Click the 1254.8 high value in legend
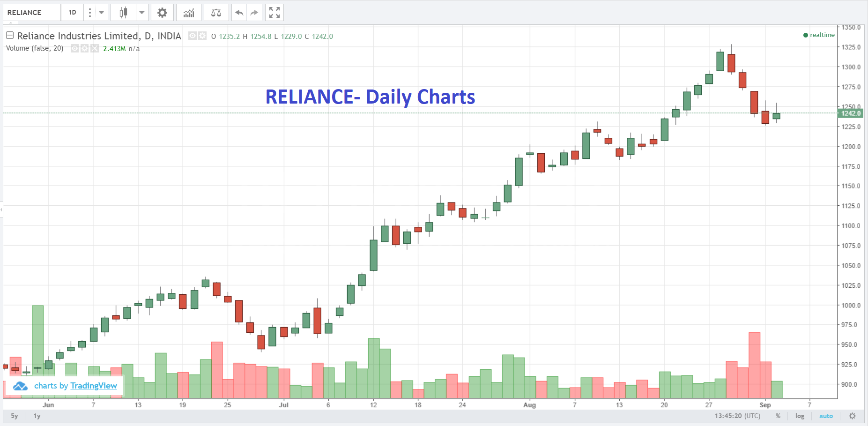Screen dimensions: 868x426 coord(261,37)
